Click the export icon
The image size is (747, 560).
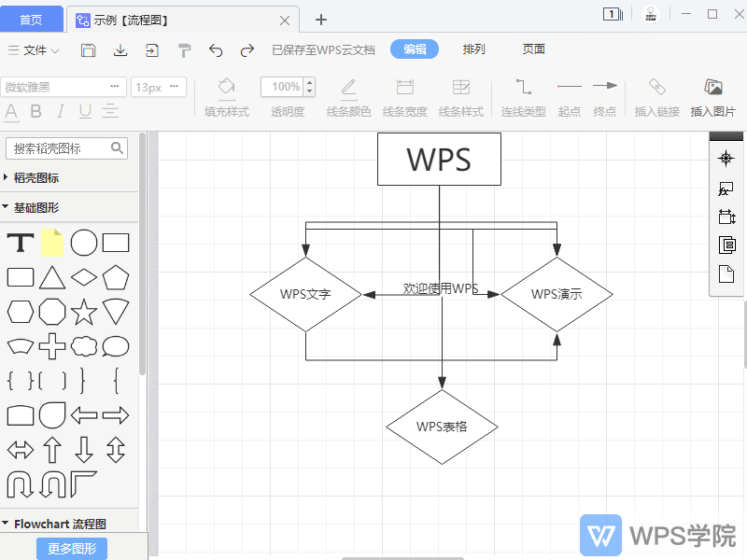[152, 50]
